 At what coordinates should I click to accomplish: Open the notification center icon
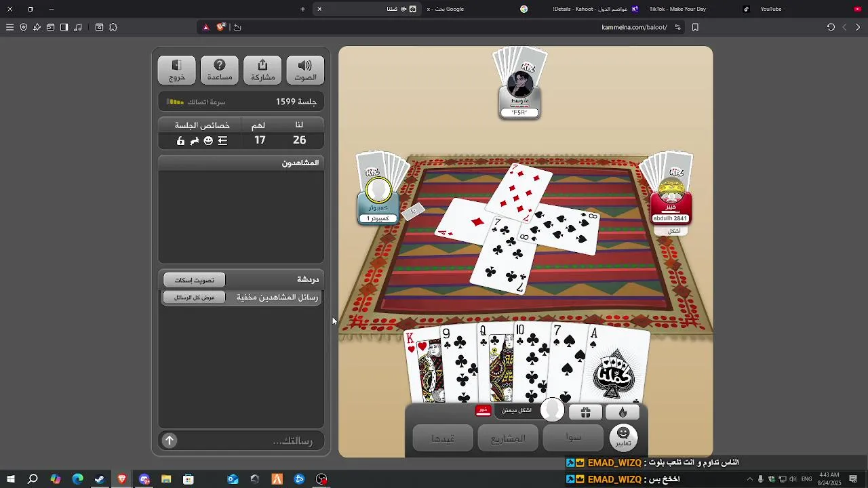(x=853, y=479)
